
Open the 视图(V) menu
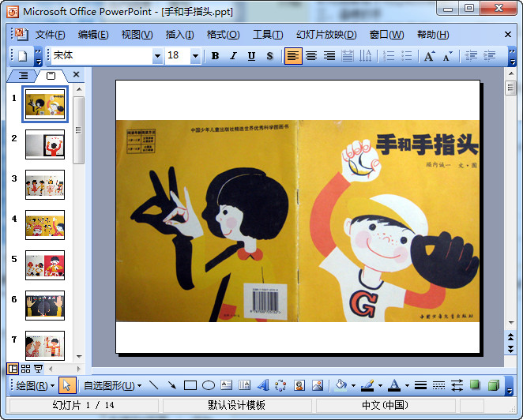[137, 35]
